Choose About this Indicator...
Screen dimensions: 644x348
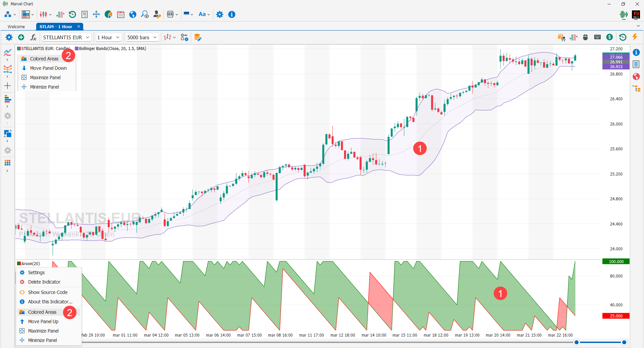click(x=49, y=302)
